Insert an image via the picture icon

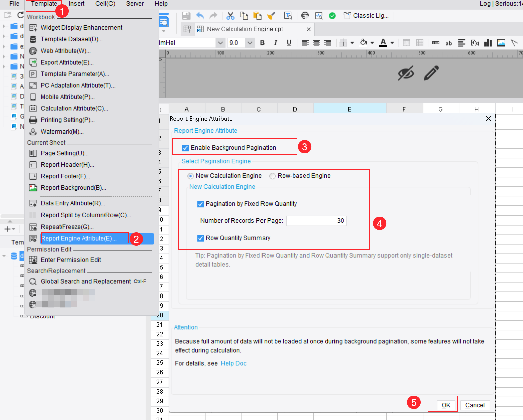(x=501, y=43)
